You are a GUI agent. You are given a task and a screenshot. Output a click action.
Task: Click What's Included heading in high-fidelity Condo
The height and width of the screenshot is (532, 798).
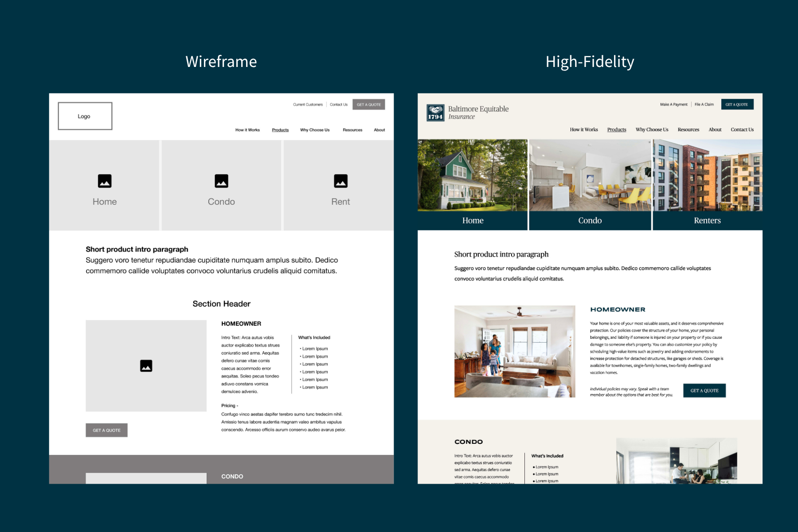coord(548,456)
